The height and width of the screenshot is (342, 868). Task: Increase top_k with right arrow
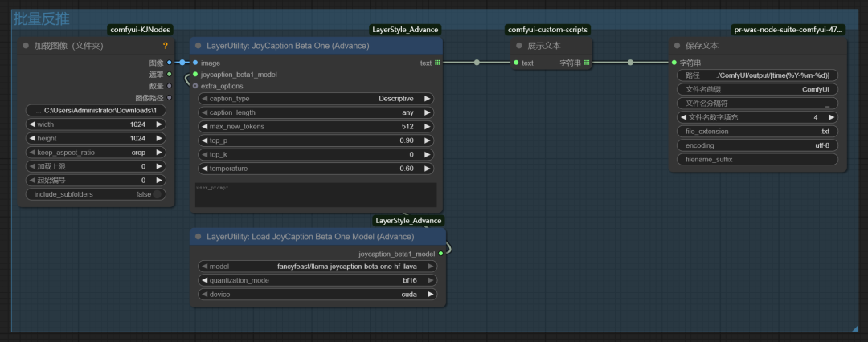427,154
